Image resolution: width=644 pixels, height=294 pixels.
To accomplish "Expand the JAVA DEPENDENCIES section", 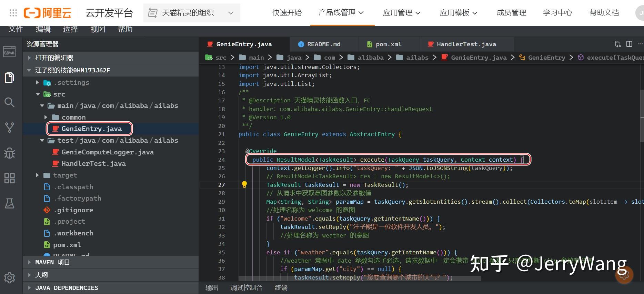I will coord(111,287).
